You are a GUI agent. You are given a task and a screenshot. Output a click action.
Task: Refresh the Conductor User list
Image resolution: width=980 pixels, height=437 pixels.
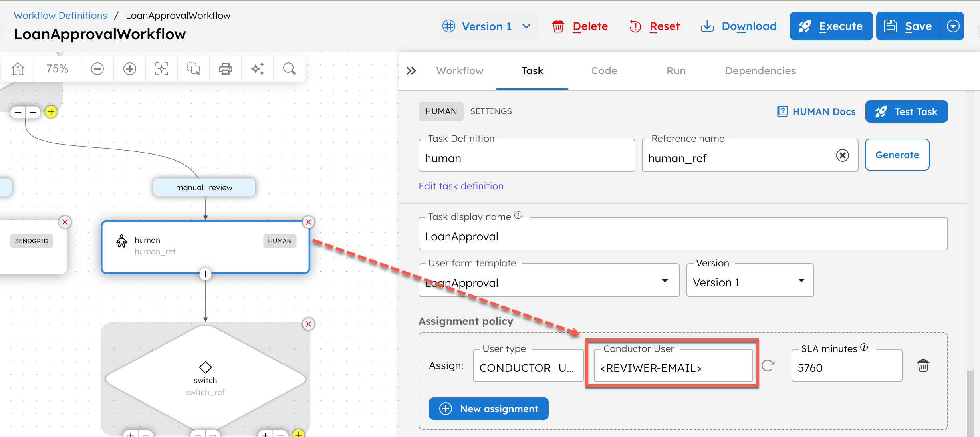point(768,365)
